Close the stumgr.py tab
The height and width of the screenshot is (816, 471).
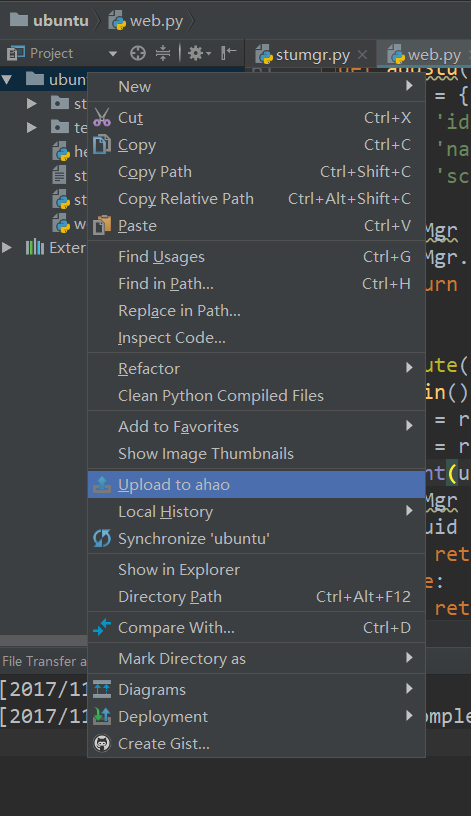click(x=363, y=55)
